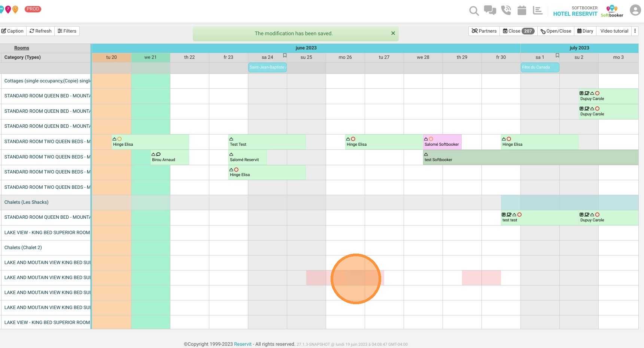
Task: Open the three-dot more options menu
Action: pyautogui.click(x=635, y=31)
